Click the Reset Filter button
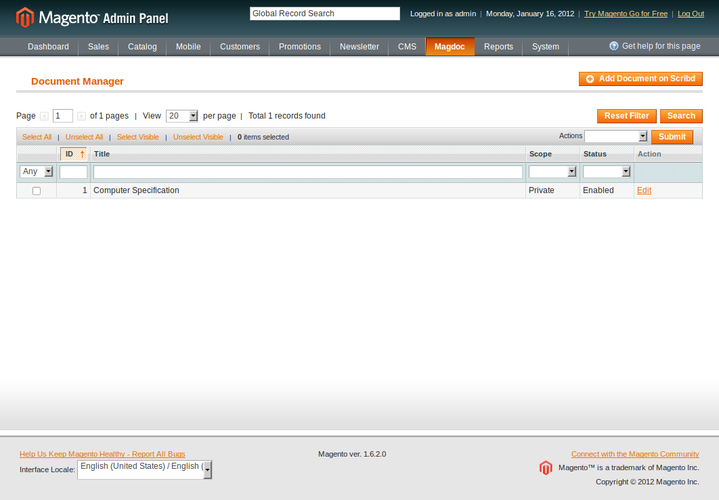The width and height of the screenshot is (719, 500). pos(627,116)
